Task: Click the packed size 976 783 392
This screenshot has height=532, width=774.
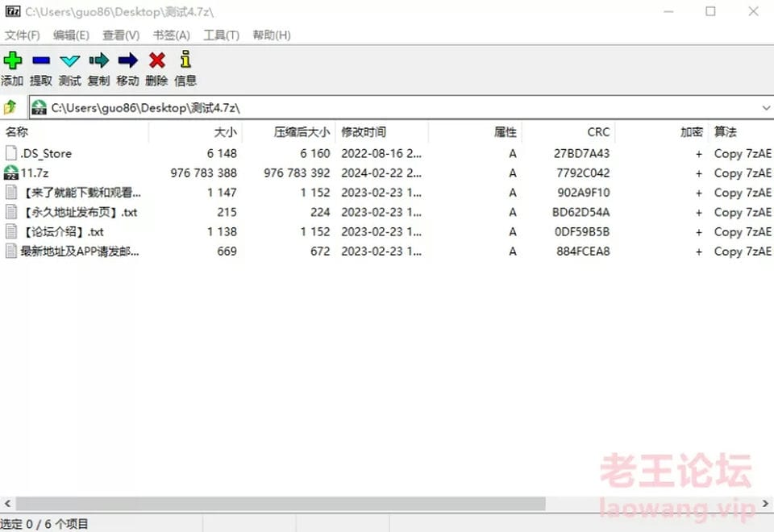Action: tap(297, 173)
